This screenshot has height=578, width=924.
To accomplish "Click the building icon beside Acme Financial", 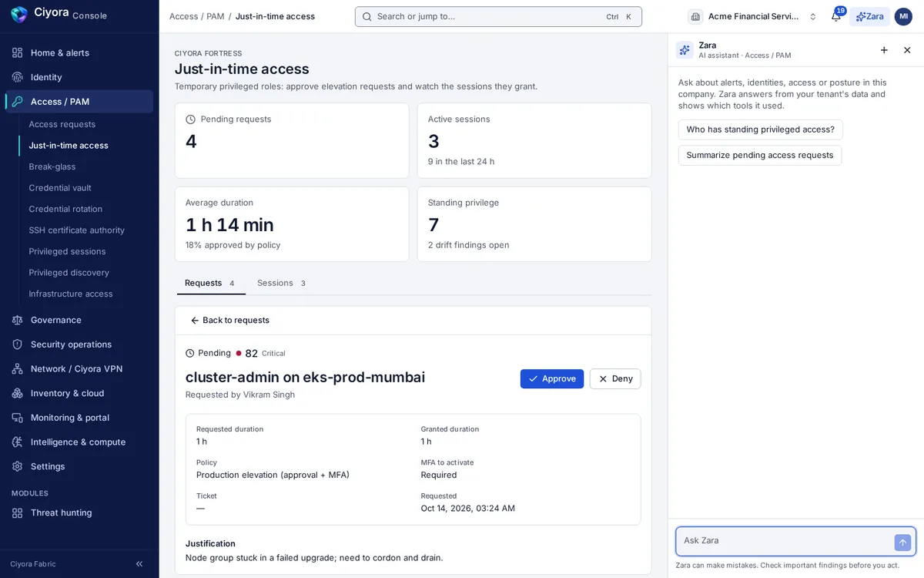I will 695,16.
